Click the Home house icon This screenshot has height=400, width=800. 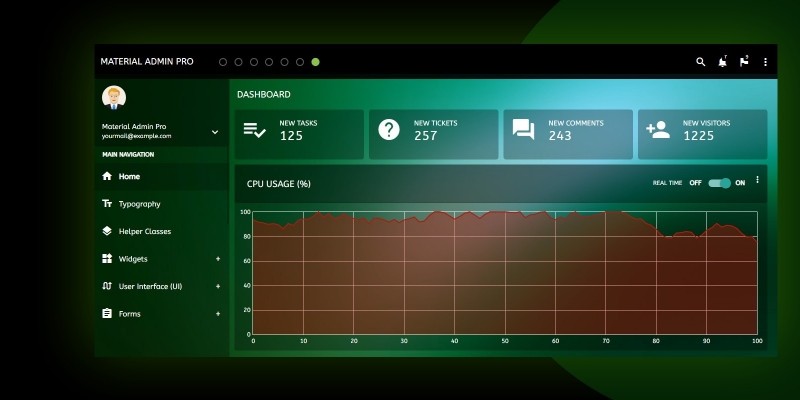107,176
